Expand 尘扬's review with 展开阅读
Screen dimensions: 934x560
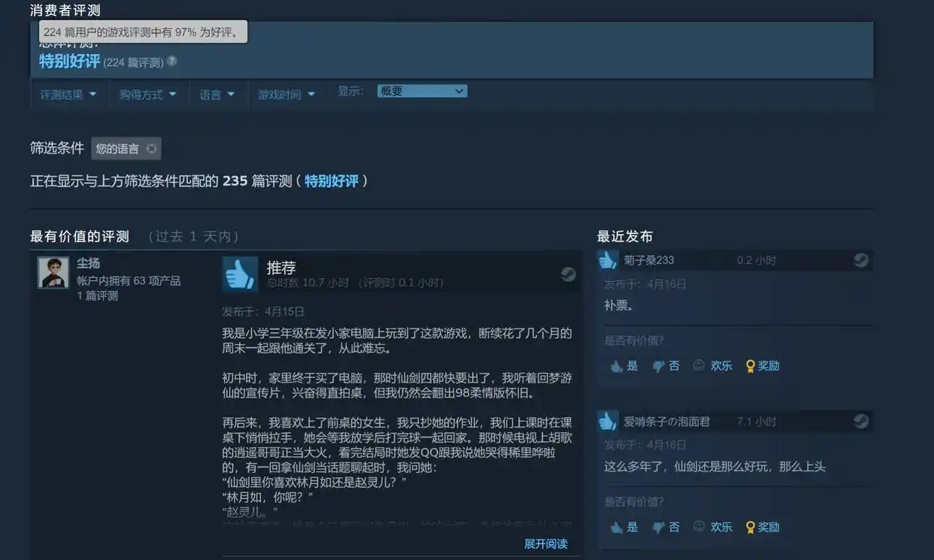[x=546, y=543]
